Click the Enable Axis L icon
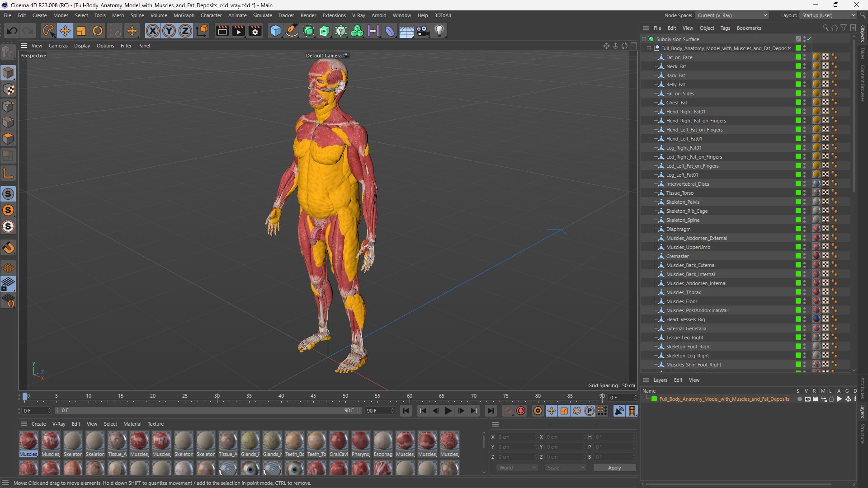Viewport: 868px width, 488px height. pos(8,173)
